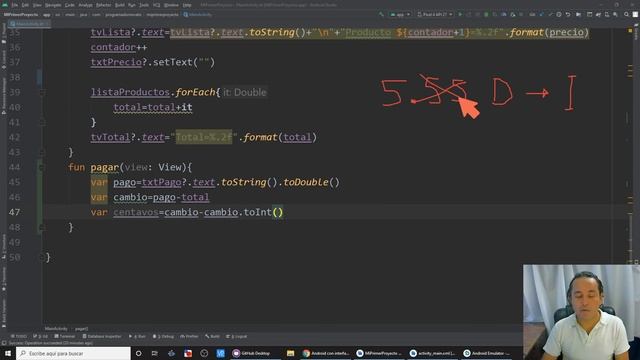The image size is (640, 360).
Task: Click the Debug app bug icon
Action: click(x=486, y=15)
